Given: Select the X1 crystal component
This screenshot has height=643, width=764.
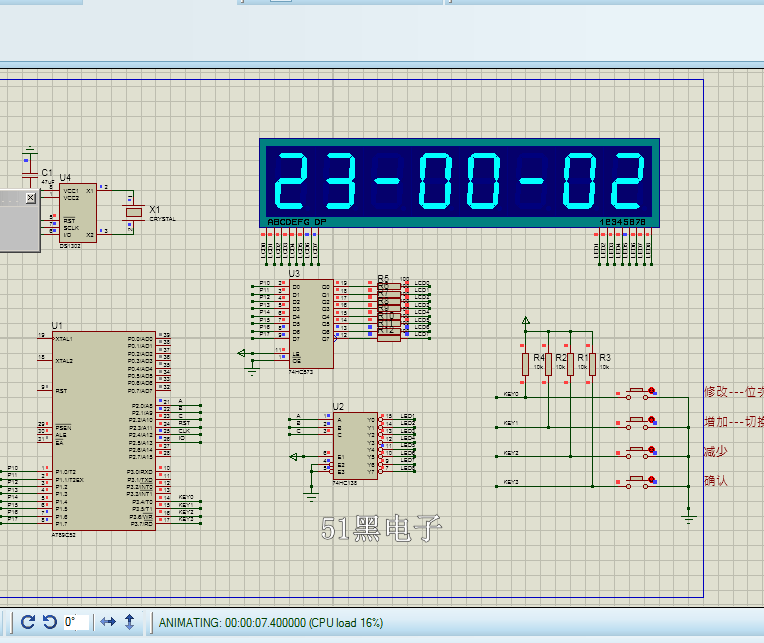Looking at the screenshot, I should pyautogui.click(x=134, y=212).
